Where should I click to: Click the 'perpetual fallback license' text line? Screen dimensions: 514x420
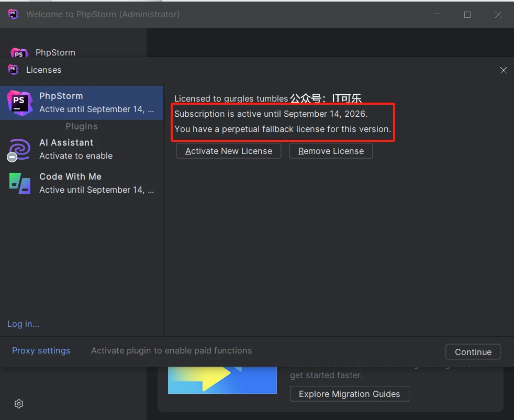click(x=283, y=129)
